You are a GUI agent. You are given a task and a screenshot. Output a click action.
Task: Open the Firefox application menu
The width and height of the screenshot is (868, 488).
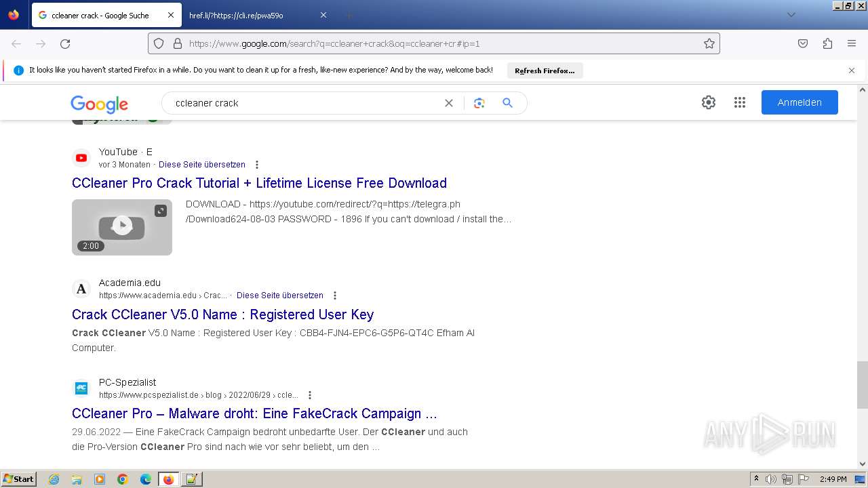(852, 43)
